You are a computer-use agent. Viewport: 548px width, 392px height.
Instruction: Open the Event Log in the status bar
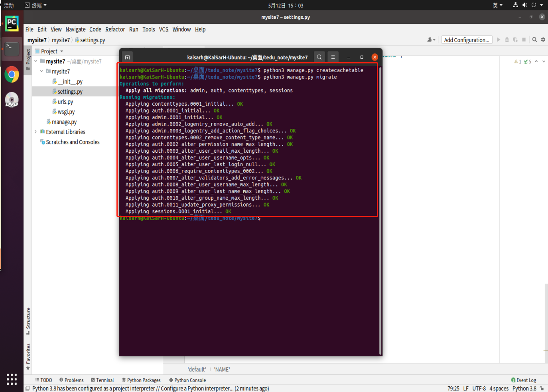point(524,380)
